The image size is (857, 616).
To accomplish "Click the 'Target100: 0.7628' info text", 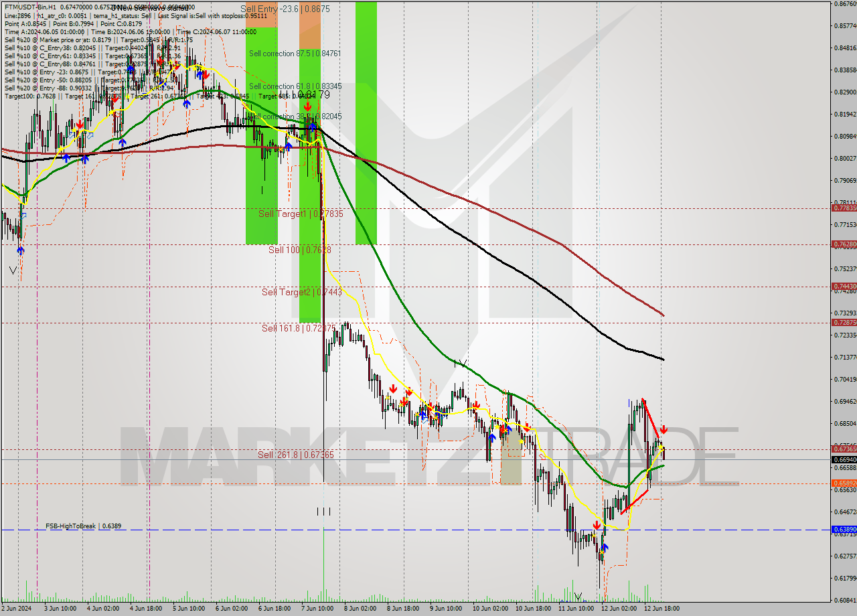I will click(x=30, y=96).
